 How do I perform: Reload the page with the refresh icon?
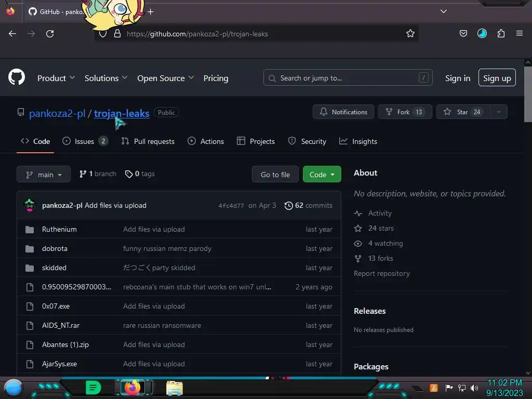[50, 34]
